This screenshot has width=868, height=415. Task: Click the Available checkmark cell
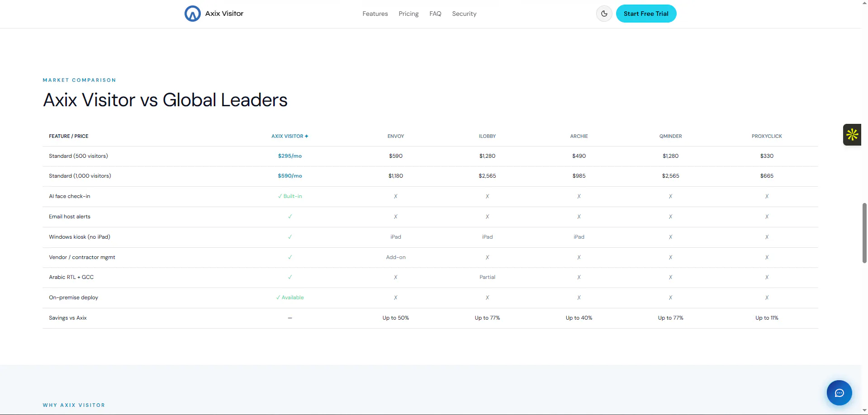(289, 297)
